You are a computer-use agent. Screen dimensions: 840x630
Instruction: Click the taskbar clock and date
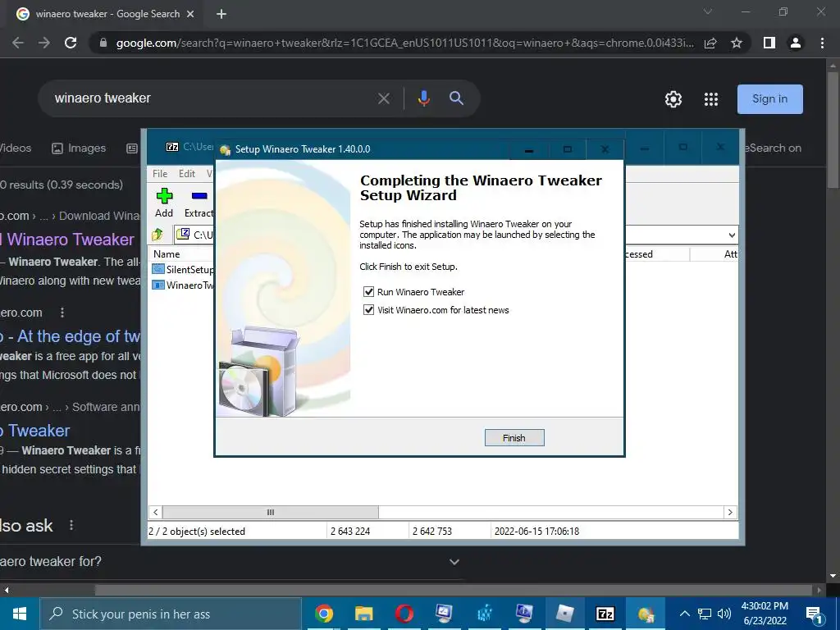click(x=765, y=614)
